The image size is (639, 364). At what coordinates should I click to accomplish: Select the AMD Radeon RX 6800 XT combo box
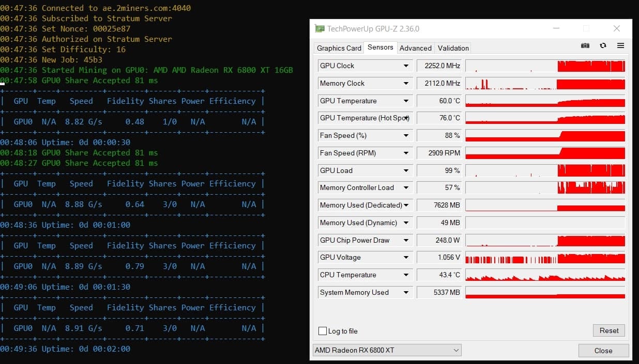click(x=387, y=350)
